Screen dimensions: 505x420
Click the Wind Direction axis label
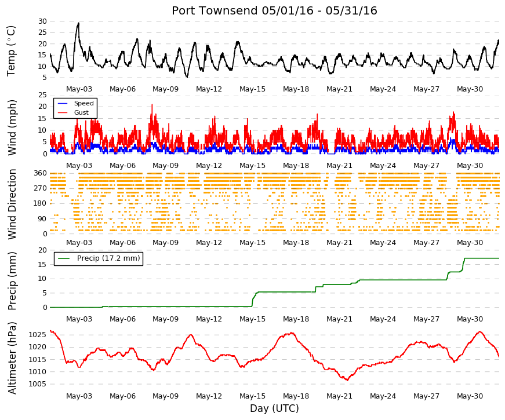(12, 204)
